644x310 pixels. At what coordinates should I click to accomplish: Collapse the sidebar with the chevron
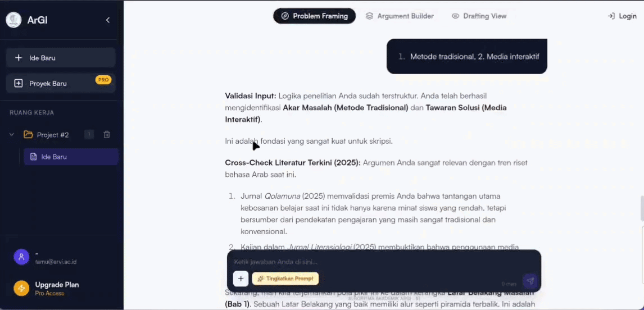point(107,20)
